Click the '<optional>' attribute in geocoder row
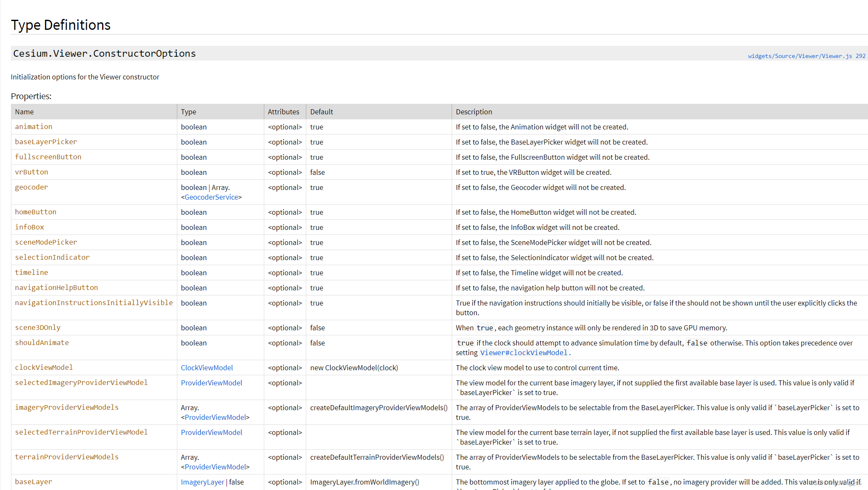 point(285,187)
